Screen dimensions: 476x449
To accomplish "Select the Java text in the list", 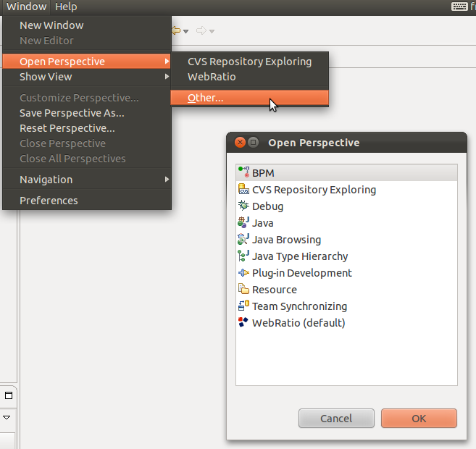I will [263, 223].
